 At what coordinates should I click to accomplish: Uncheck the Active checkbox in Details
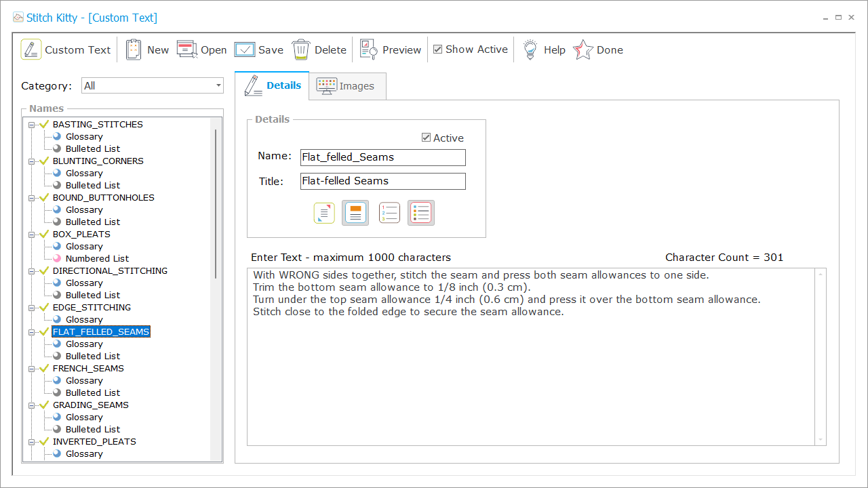pyautogui.click(x=427, y=138)
